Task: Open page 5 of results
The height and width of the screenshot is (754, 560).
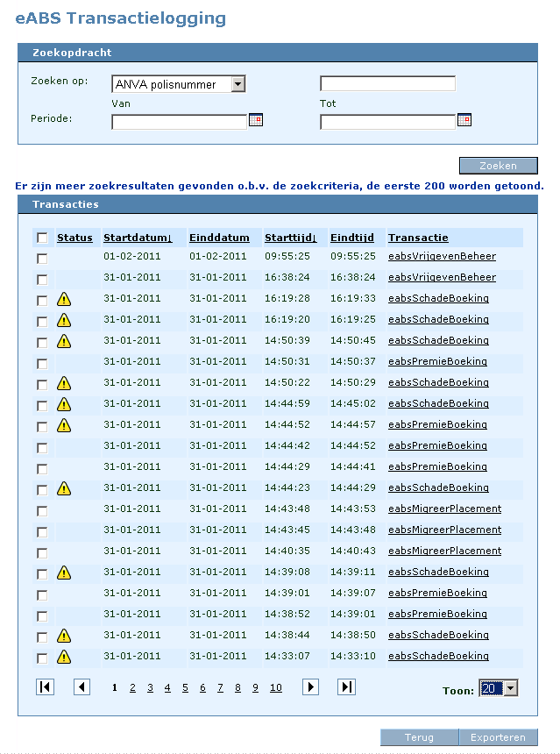Action: pyautogui.click(x=185, y=688)
